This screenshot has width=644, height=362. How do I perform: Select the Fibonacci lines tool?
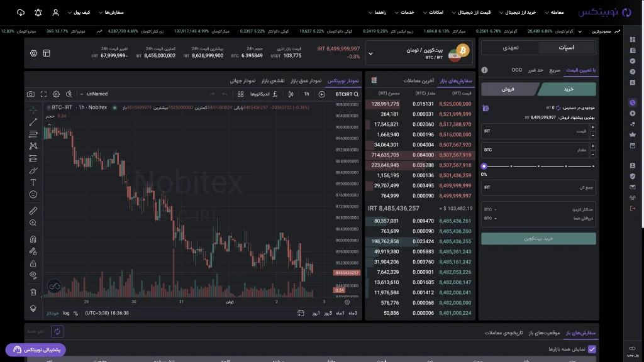33,134
